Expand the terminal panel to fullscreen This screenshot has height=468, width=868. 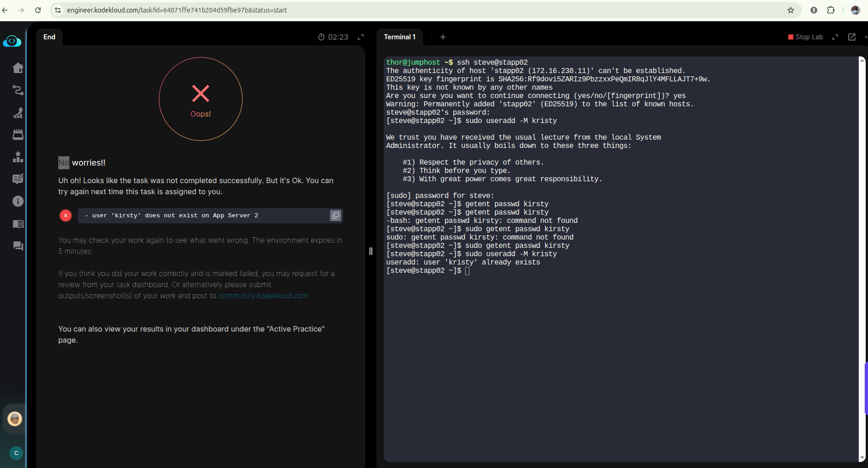(835, 37)
